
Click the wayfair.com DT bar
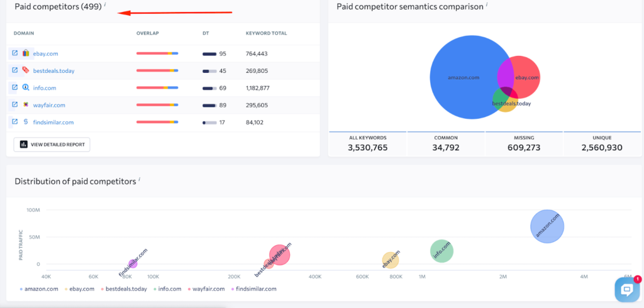209,105
